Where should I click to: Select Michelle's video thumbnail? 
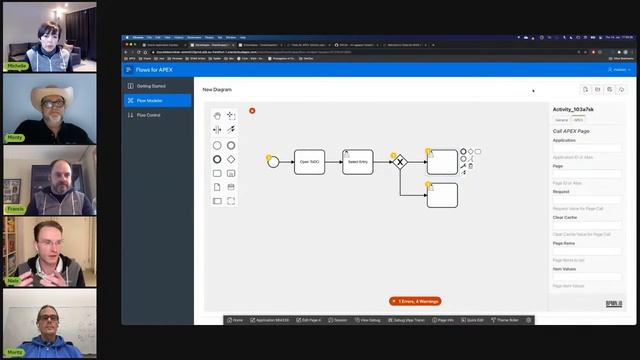tap(50, 37)
